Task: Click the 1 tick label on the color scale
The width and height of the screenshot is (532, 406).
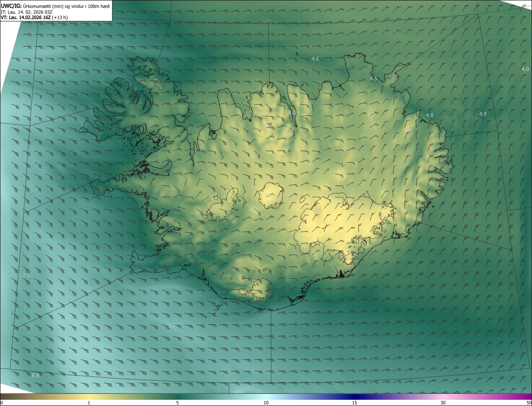Action: click(x=89, y=403)
